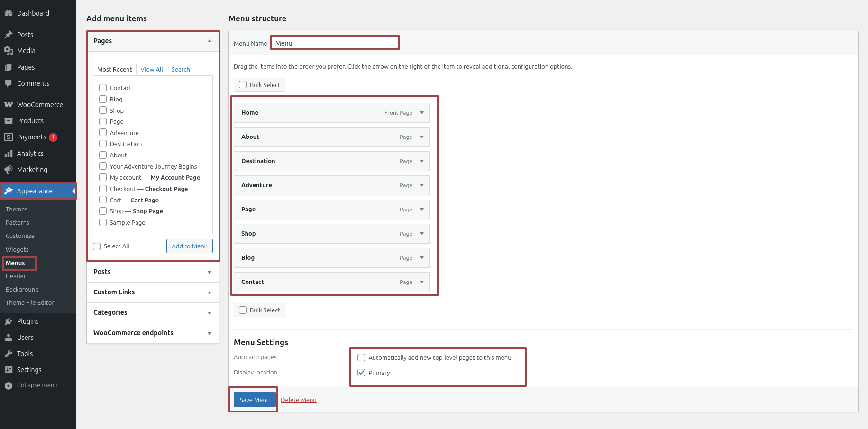
Task: Collapse the Pages panel arrow
Action: coord(210,41)
